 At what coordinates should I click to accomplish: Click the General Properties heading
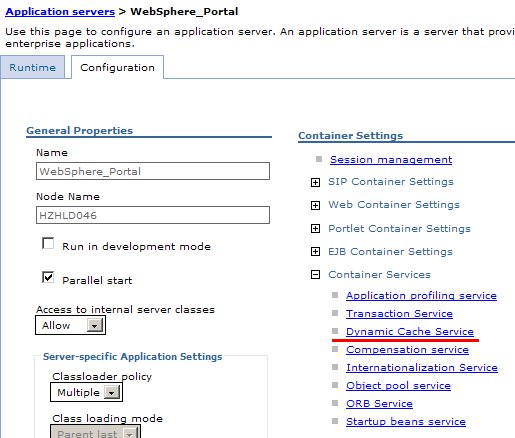(x=80, y=130)
